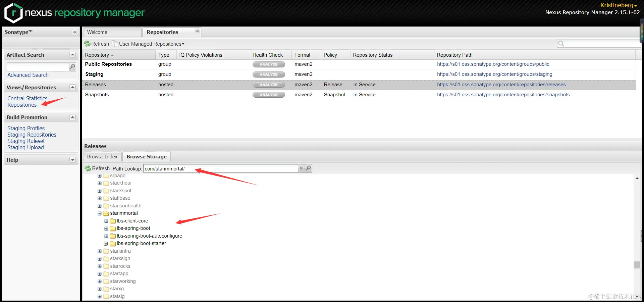Open Staging Upload

point(25,147)
